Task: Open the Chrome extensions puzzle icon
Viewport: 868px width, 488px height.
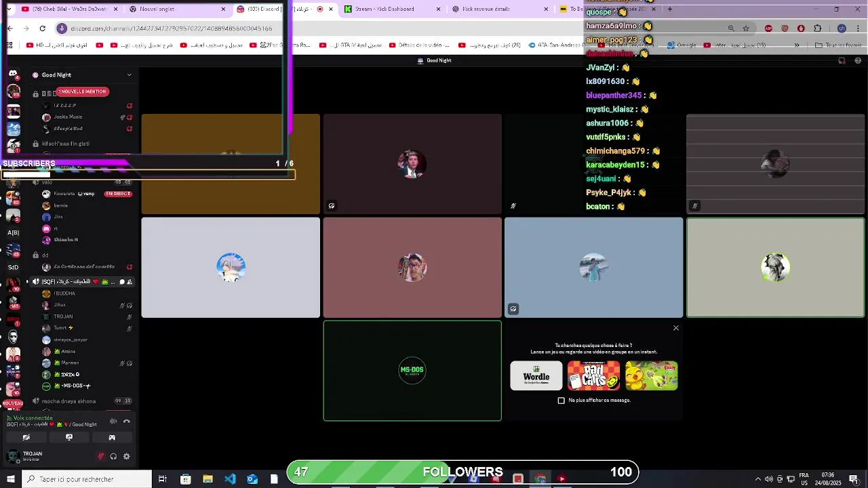Action: click(x=817, y=28)
